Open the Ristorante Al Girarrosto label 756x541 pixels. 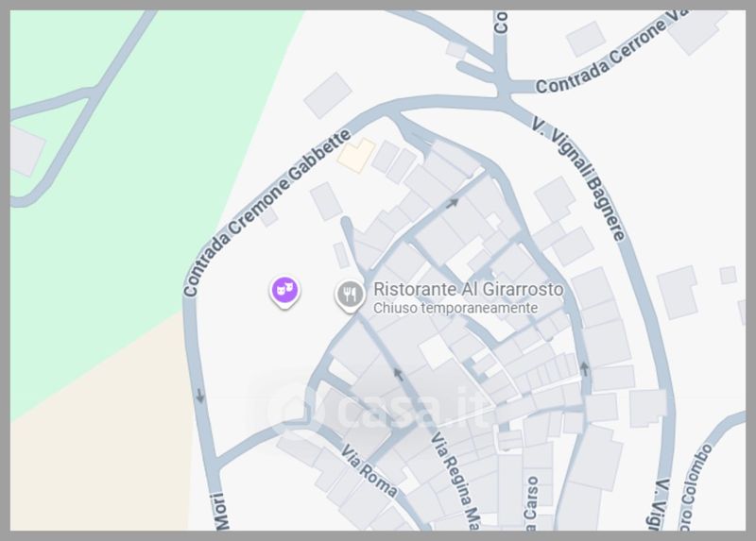pyautogui.click(x=468, y=290)
